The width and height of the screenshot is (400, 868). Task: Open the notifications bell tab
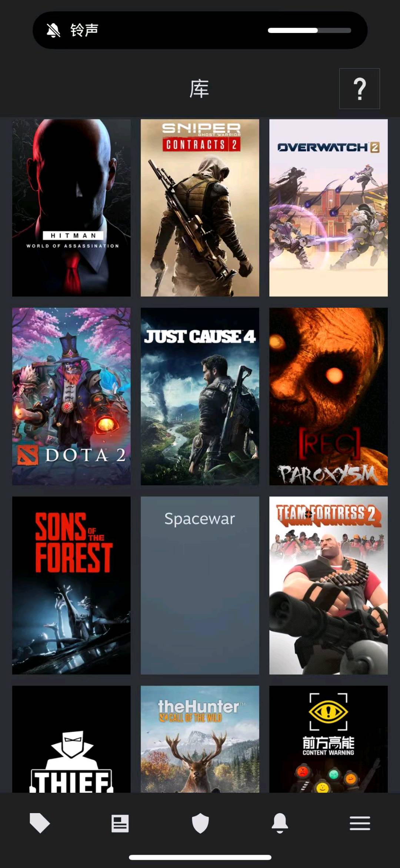(x=280, y=823)
